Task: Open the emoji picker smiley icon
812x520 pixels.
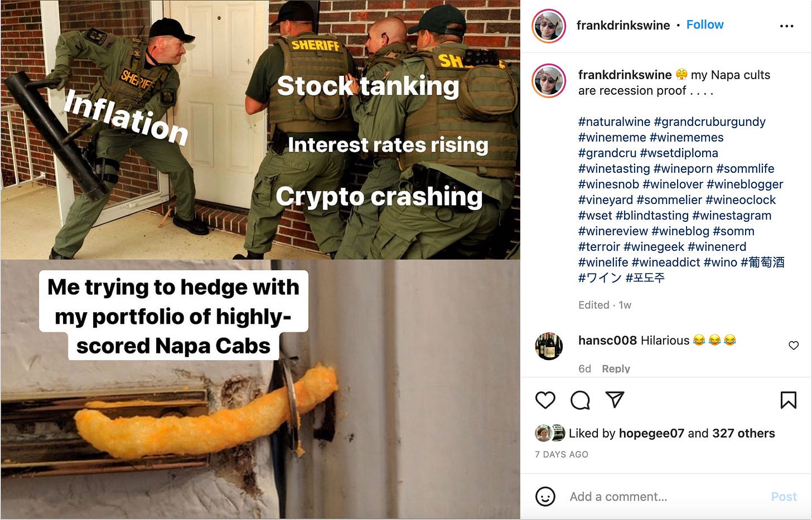Action: tap(545, 496)
